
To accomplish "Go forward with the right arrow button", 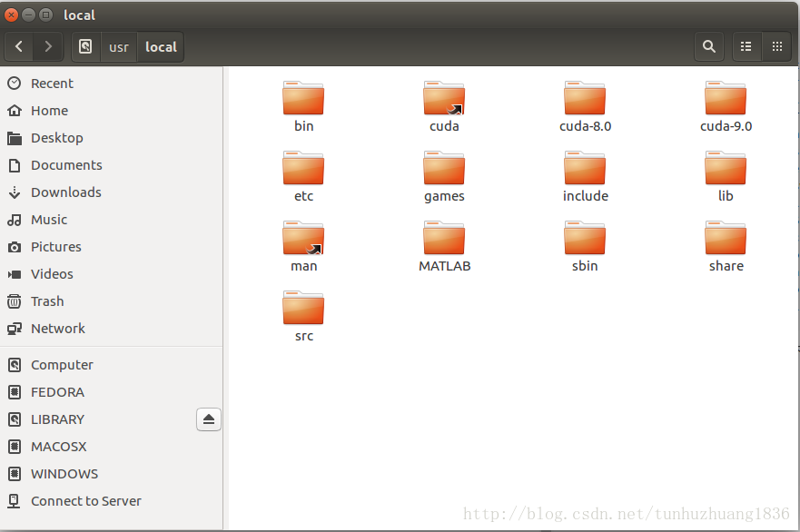I will 48,47.
